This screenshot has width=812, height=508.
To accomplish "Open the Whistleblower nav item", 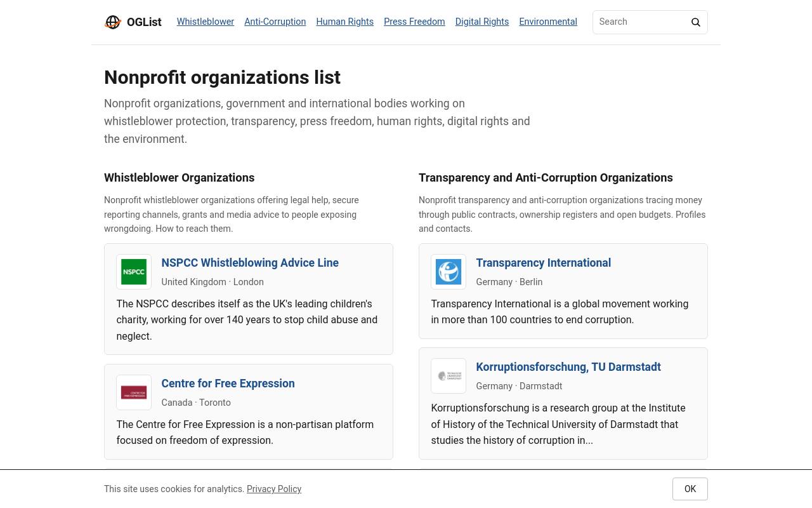I will (206, 22).
